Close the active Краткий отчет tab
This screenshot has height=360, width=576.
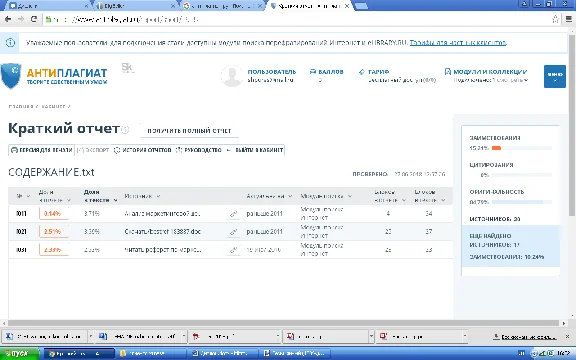tap(346, 6)
